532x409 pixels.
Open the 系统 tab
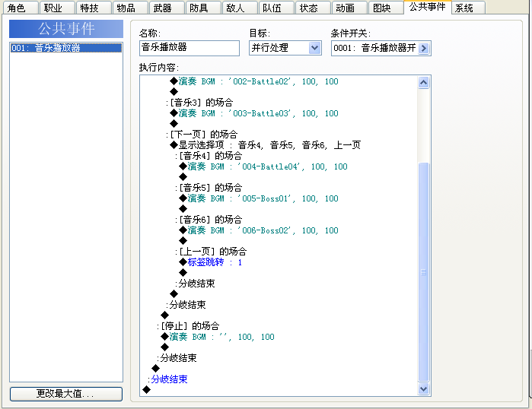tap(468, 8)
